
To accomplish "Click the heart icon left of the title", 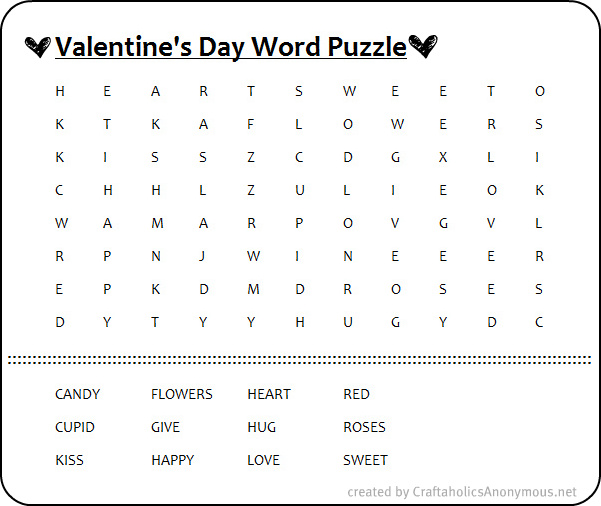I will [38, 47].
